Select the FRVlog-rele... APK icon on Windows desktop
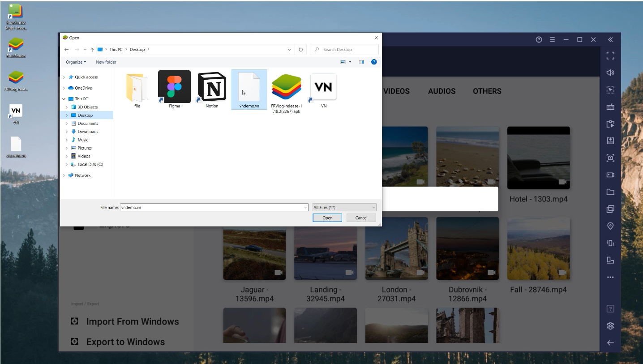643x364 pixels. [x=16, y=81]
